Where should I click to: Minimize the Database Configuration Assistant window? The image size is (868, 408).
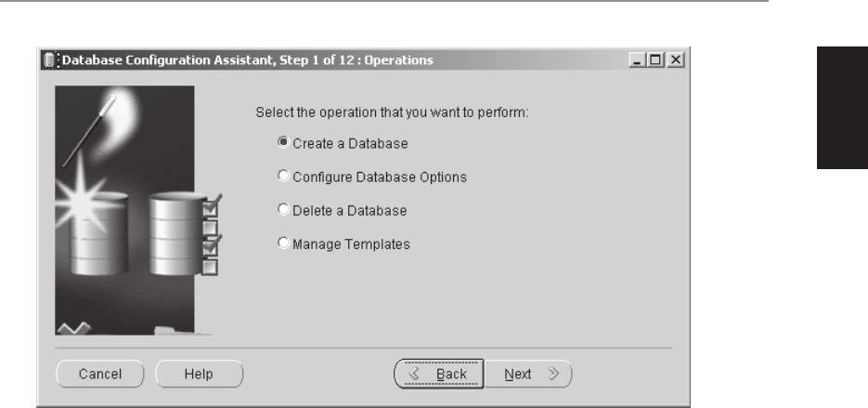pyautogui.click(x=637, y=59)
